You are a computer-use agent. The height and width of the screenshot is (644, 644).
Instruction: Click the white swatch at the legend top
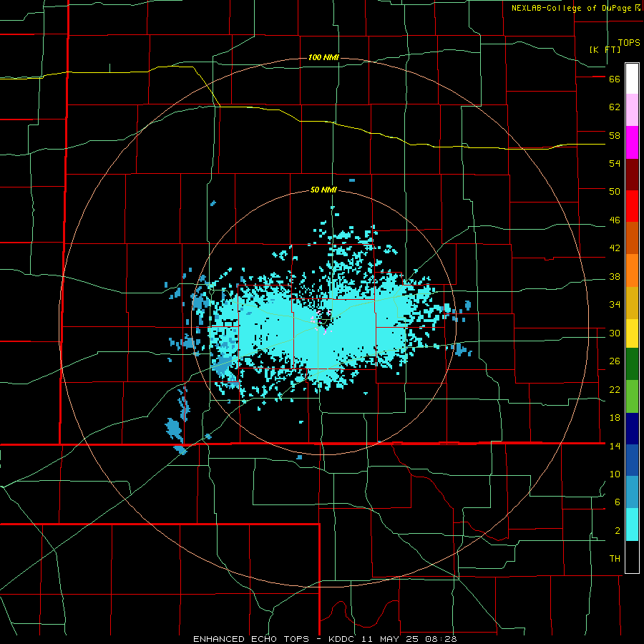click(x=632, y=79)
